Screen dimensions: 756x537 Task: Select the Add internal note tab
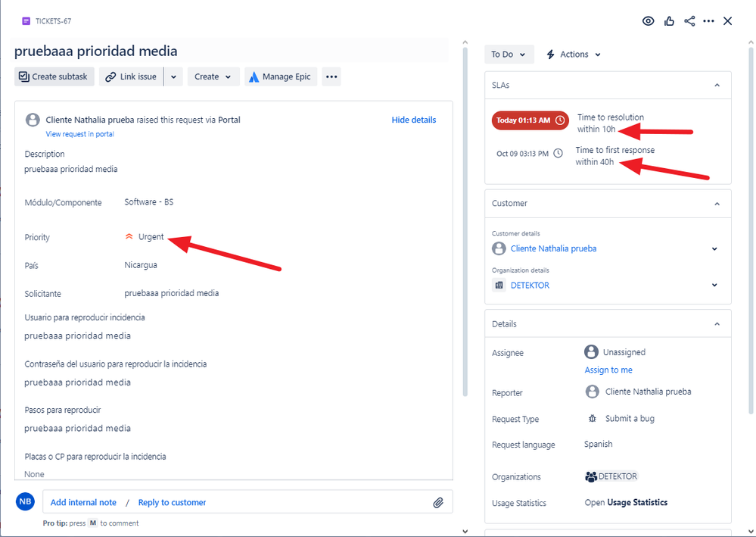83,502
